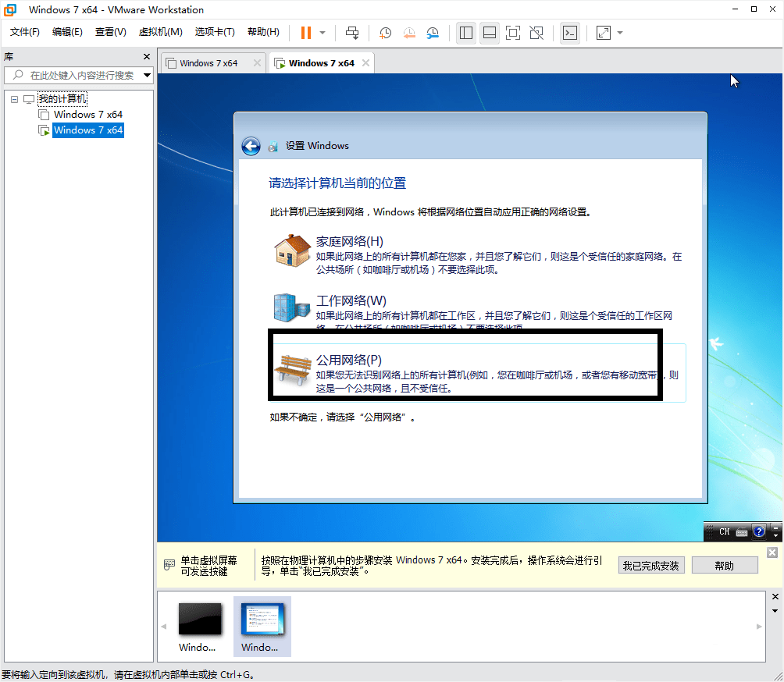
Task: Open the thumbnail bar options dropdown
Action: pos(775,611)
